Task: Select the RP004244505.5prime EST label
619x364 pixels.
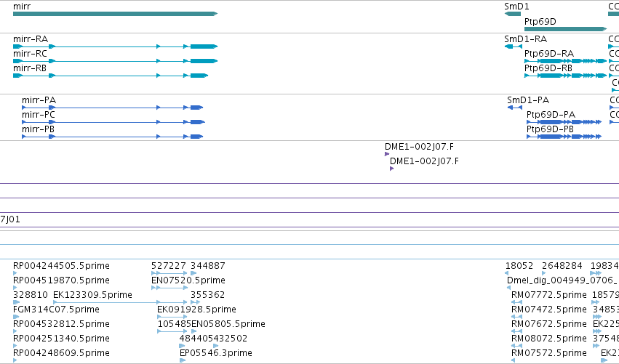Action: pyautogui.click(x=61, y=266)
